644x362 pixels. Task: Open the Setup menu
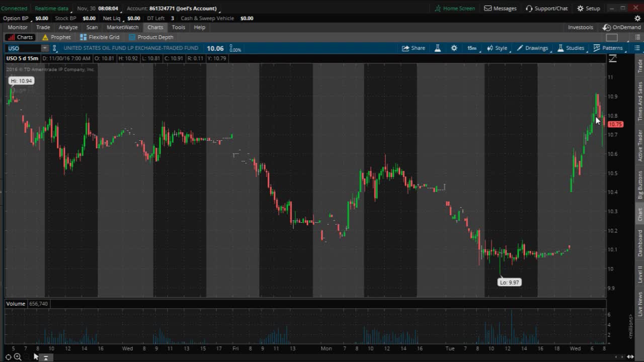[589, 9]
